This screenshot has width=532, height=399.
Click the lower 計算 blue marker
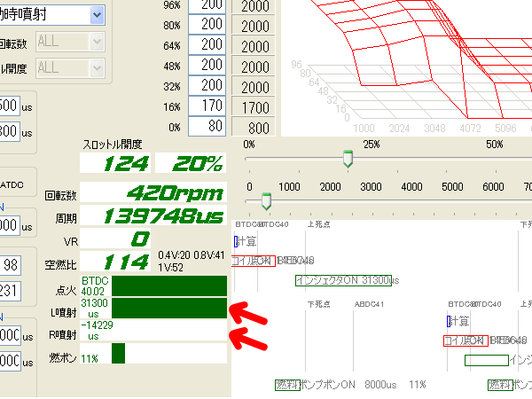(x=449, y=321)
